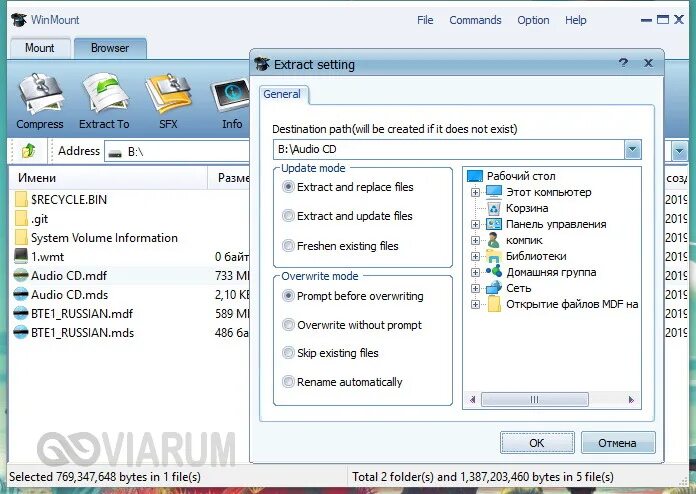Select the Audio CD.mds file name
Viewport: 696px width, 494px height.
(x=69, y=295)
